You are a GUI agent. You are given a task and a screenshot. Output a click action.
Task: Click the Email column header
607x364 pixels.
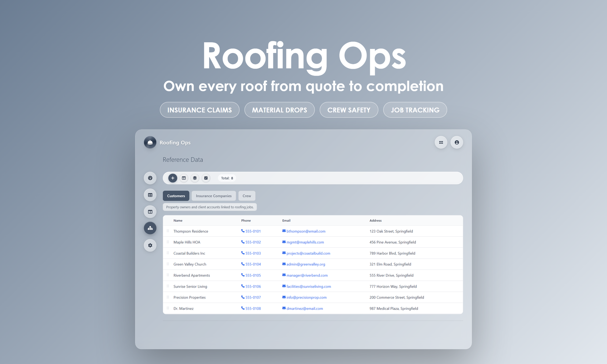[x=286, y=220]
